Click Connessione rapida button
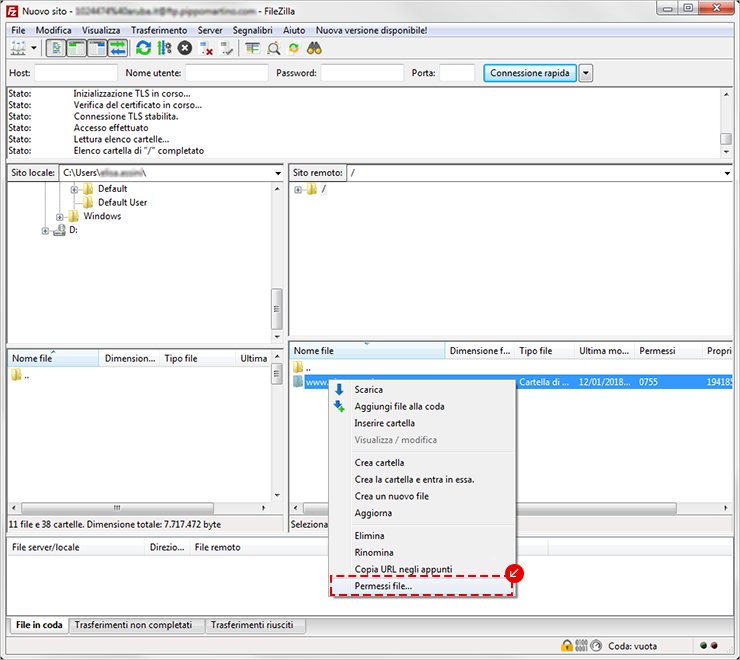This screenshot has height=660, width=740. pos(530,73)
